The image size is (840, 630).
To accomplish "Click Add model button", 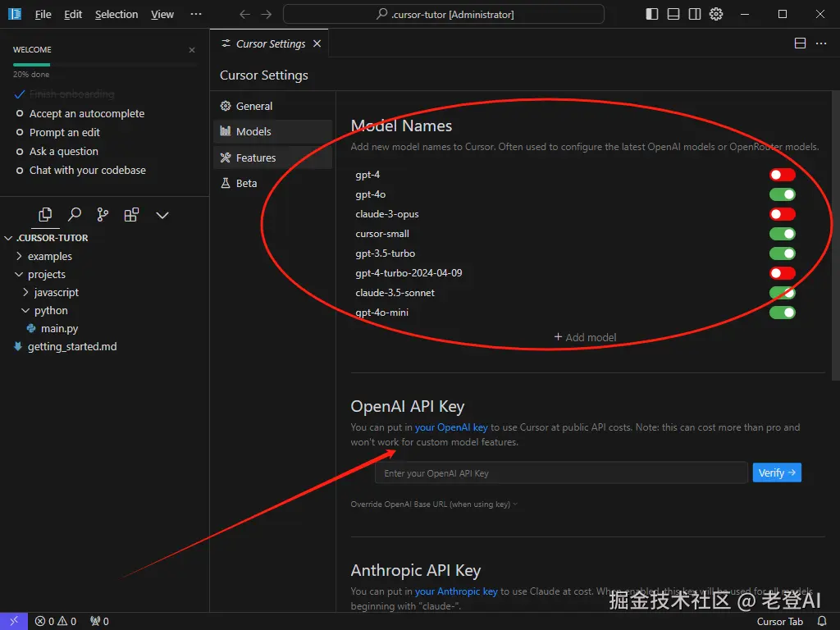I will (x=585, y=337).
